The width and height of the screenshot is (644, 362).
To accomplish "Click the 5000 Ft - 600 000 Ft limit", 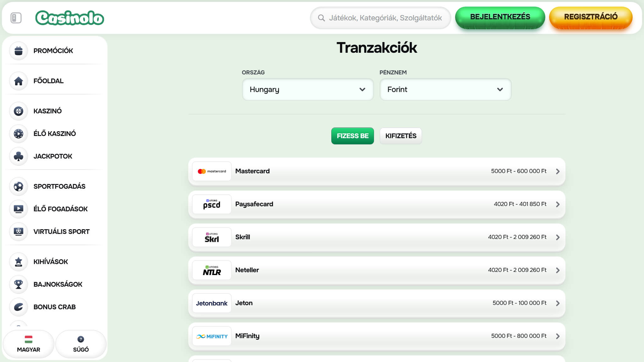I will 519,171.
